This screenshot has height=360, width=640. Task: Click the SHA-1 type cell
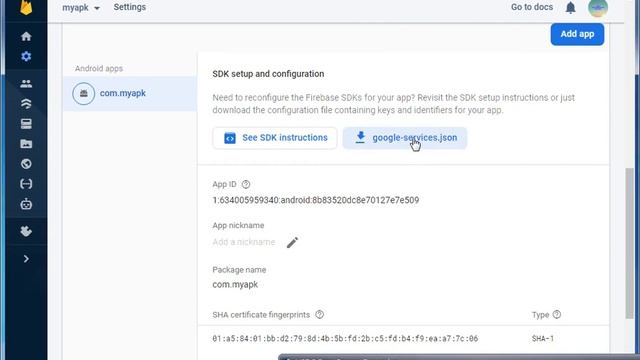pyautogui.click(x=543, y=338)
